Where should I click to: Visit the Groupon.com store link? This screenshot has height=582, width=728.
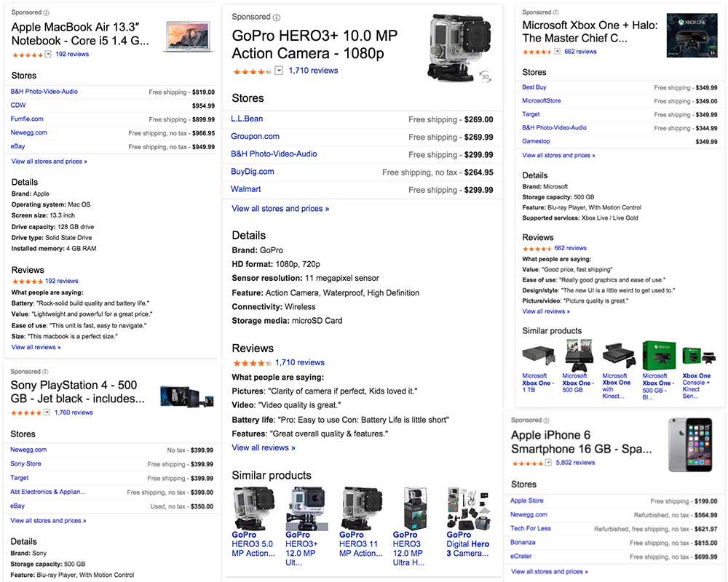(256, 137)
